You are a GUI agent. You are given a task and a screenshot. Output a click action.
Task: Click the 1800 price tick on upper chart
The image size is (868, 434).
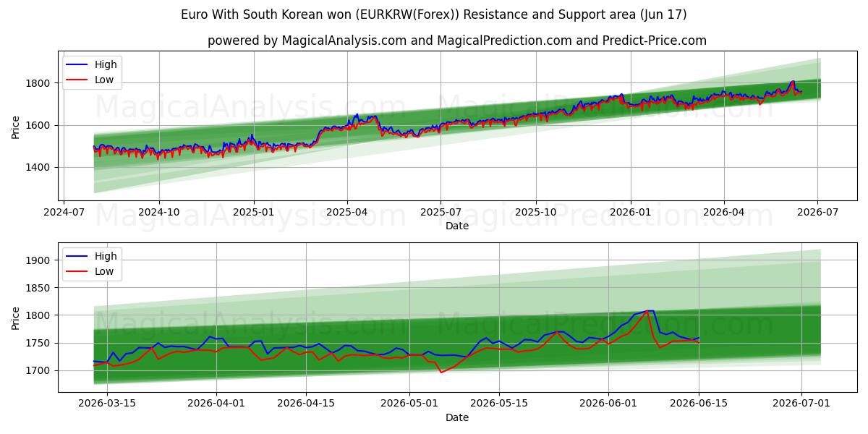tap(40, 83)
